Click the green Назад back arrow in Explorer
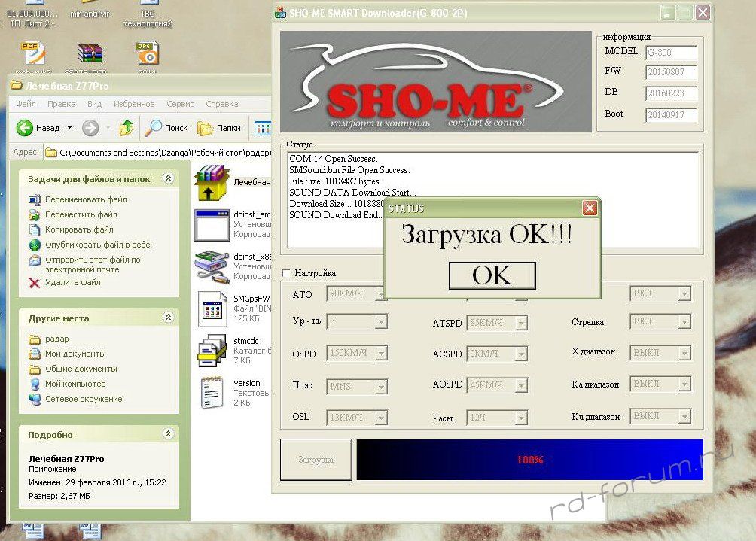 point(25,128)
